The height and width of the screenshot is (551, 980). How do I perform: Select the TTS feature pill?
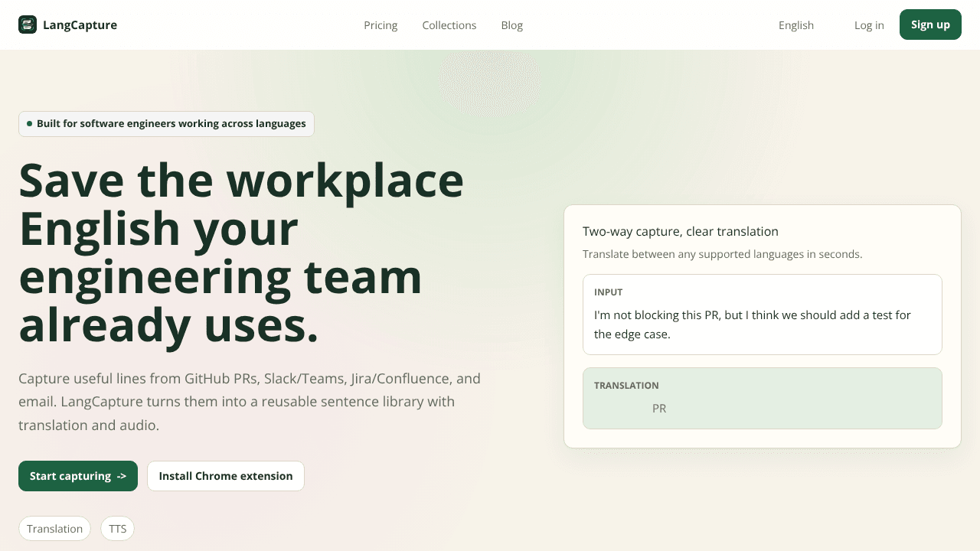tap(117, 529)
